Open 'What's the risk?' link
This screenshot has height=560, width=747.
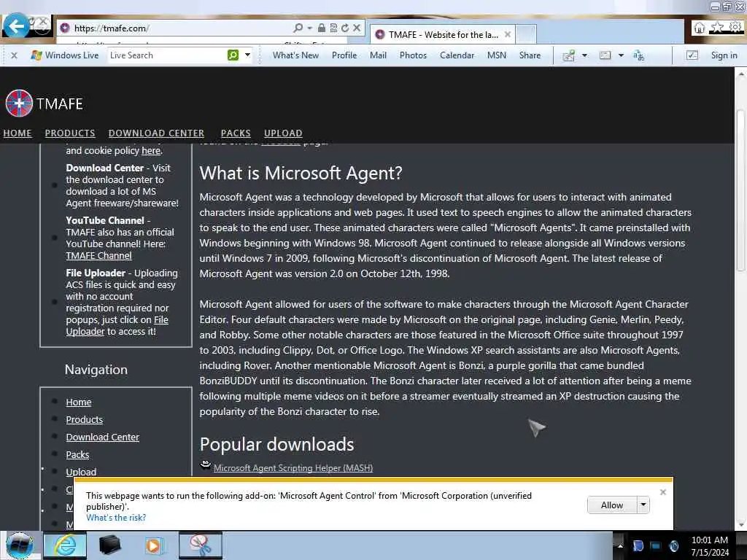(x=116, y=518)
